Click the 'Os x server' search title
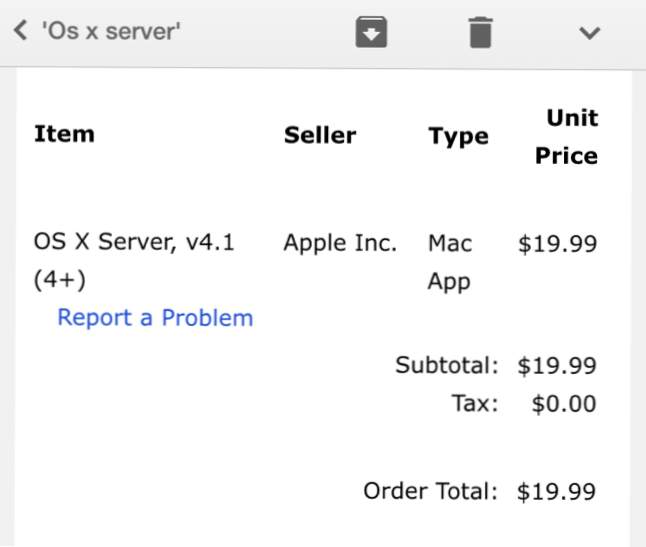 click(x=111, y=32)
